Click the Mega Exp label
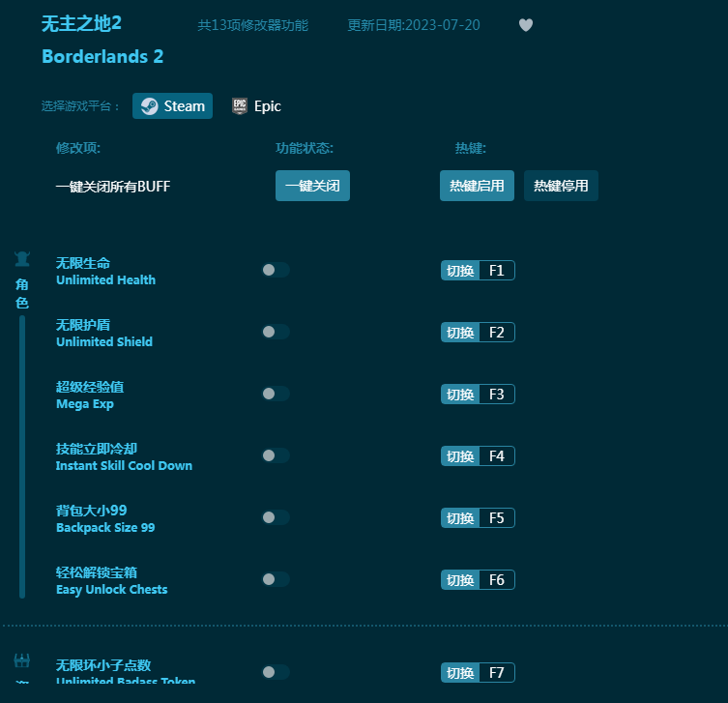The width and height of the screenshot is (728, 703). [x=85, y=404]
